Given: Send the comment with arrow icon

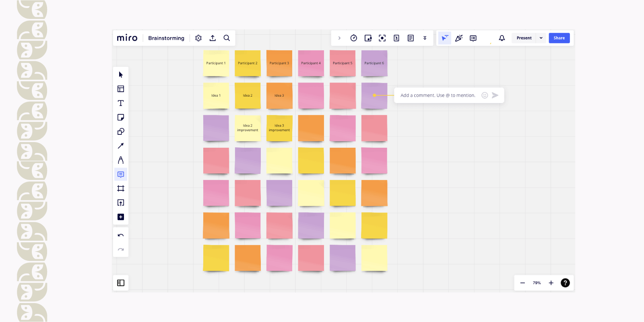Looking at the screenshot, I should point(495,95).
